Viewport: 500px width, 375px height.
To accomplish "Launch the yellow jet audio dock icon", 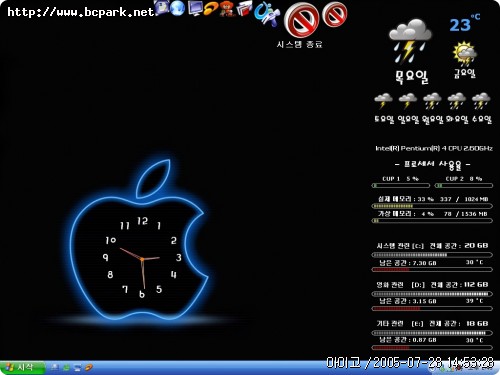I will 211,8.
